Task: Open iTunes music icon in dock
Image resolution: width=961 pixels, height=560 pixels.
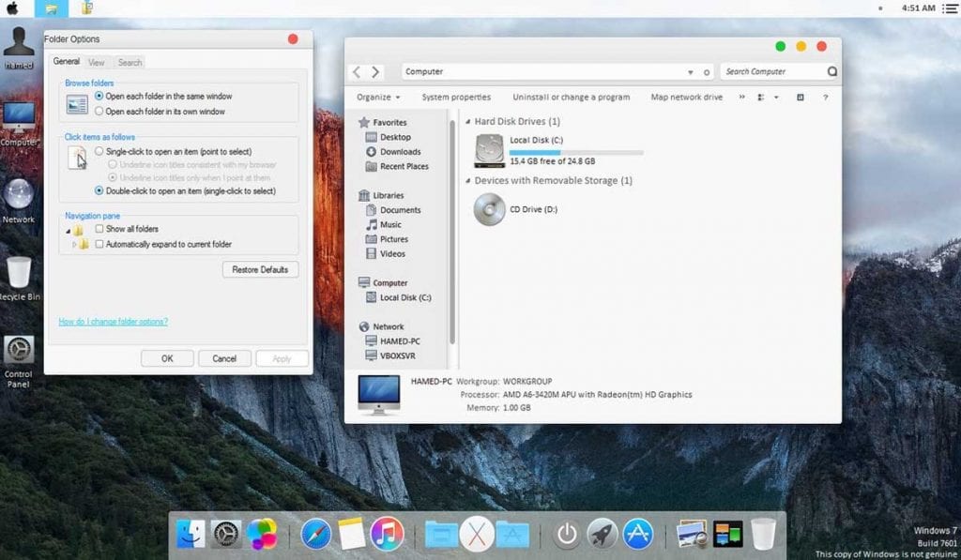Action: coord(387,534)
